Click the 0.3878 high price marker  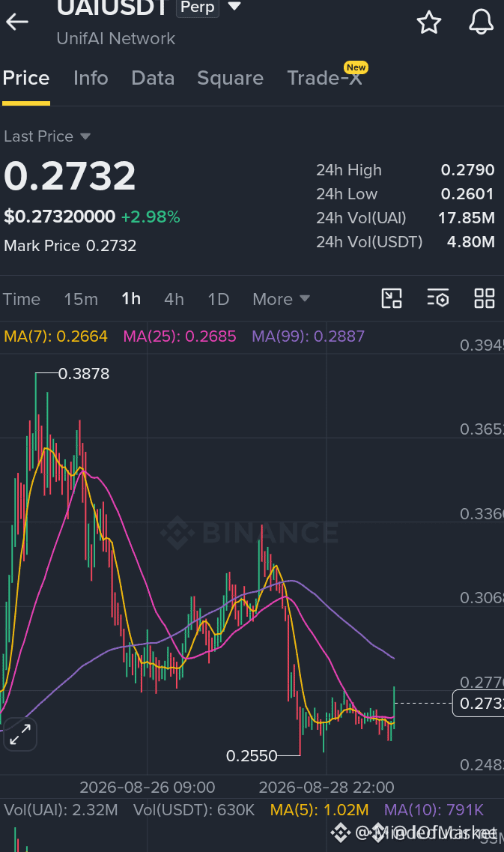coord(84,374)
